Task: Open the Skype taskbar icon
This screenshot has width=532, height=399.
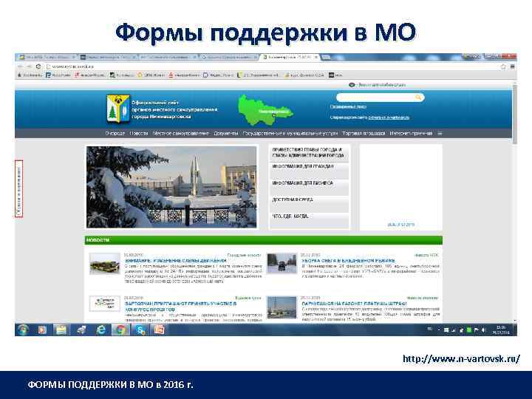Action: click(x=140, y=330)
